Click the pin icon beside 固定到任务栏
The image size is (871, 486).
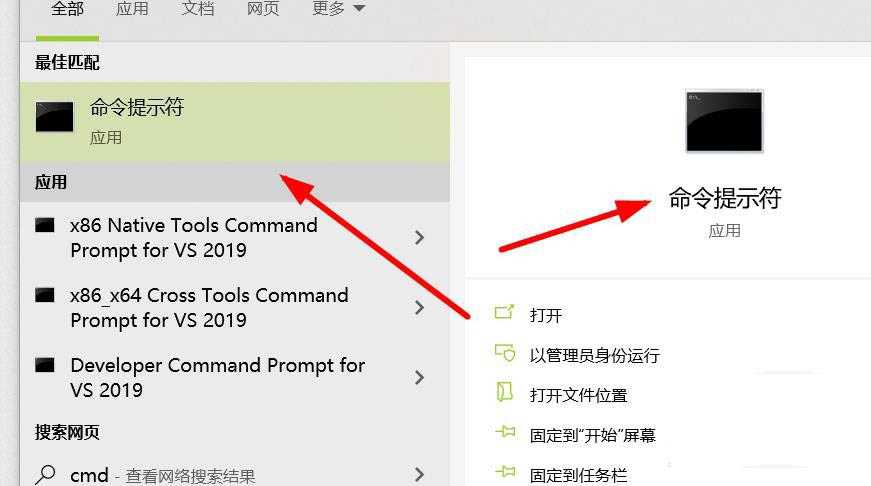pos(505,472)
